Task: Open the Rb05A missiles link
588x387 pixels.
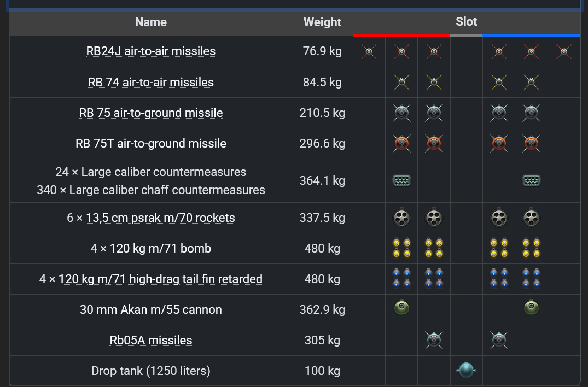Action: [151, 340]
